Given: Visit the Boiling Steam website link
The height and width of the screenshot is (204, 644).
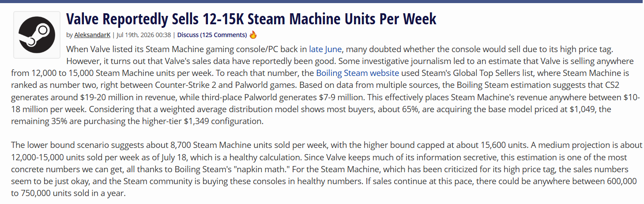Looking at the screenshot, I should coord(358,73).
